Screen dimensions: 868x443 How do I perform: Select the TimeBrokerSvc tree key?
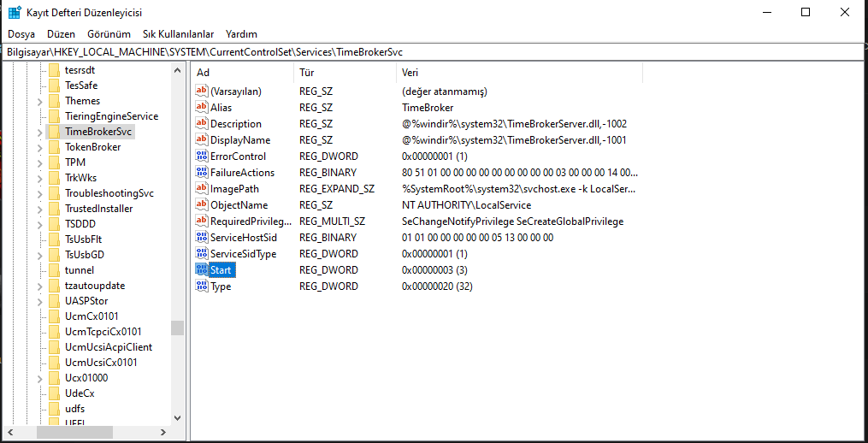(98, 132)
